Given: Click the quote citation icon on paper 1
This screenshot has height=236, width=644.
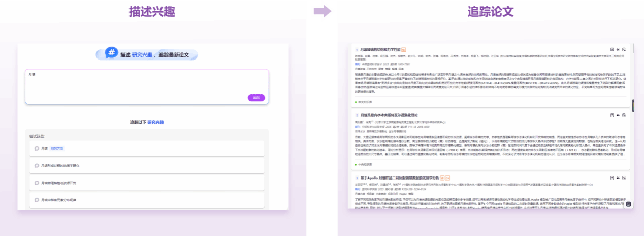Looking at the screenshot, I should coord(618,50).
